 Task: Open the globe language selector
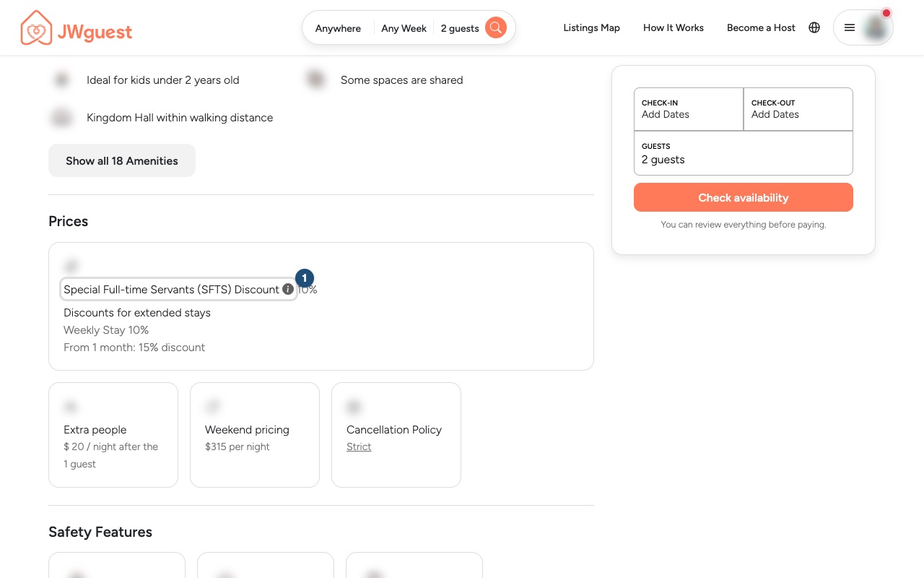pos(814,27)
